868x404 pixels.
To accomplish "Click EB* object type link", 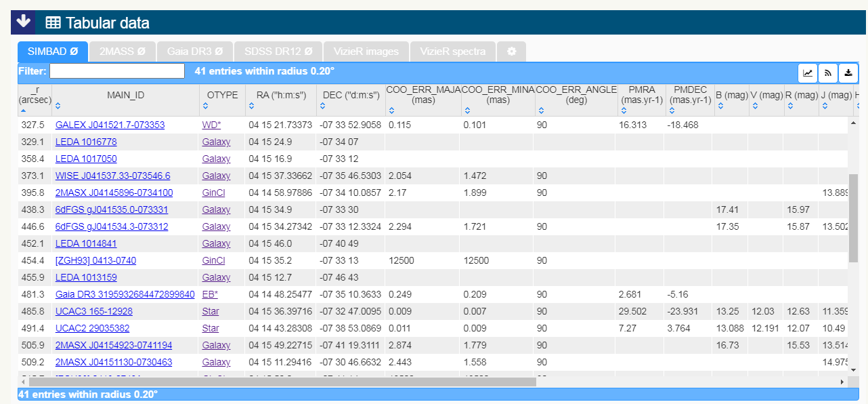I will click(210, 294).
